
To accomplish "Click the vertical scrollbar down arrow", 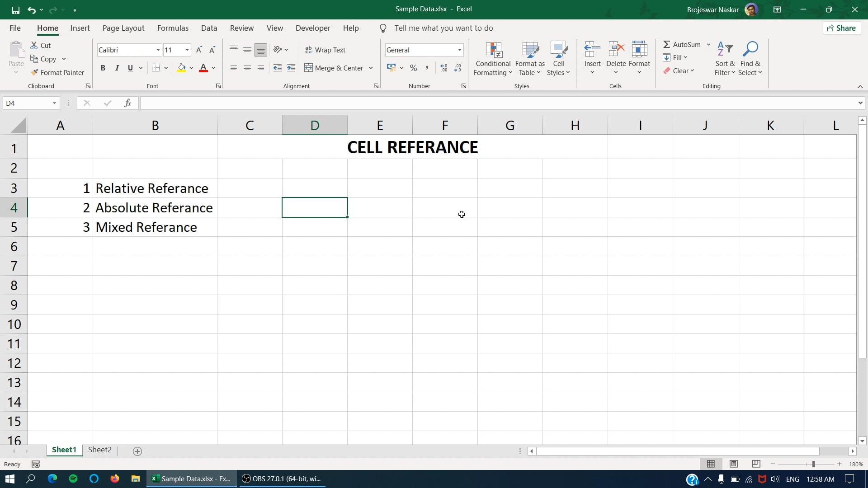I will (x=862, y=441).
